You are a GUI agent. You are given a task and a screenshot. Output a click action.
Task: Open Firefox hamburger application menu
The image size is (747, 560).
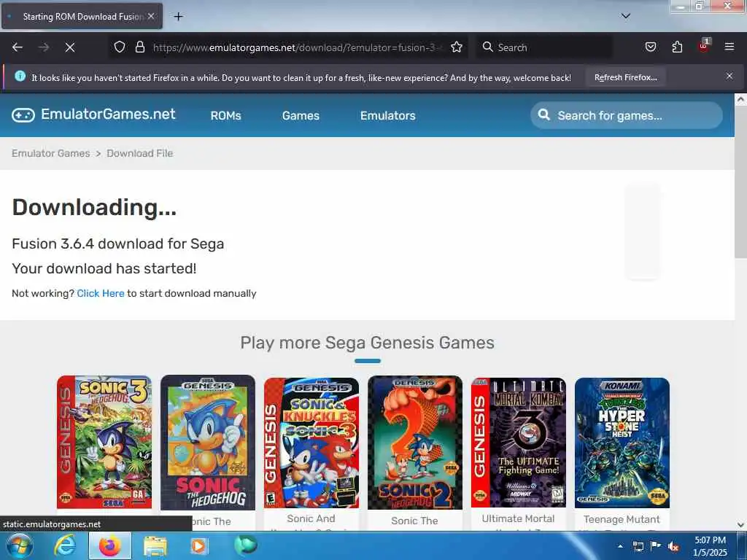pyautogui.click(x=729, y=47)
